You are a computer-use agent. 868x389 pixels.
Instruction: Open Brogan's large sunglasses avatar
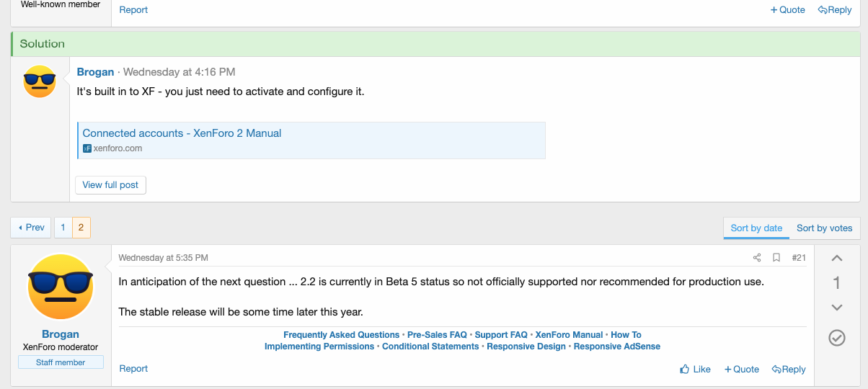pos(61,287)
